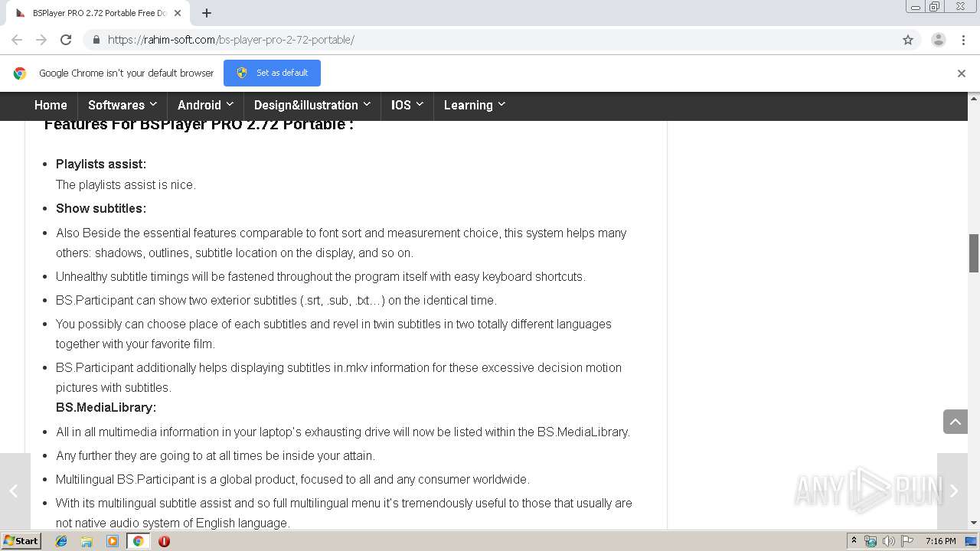980x551 pixels.
Task: Click the red Opera icon in the taskbar
Action: tap(164, 541)
